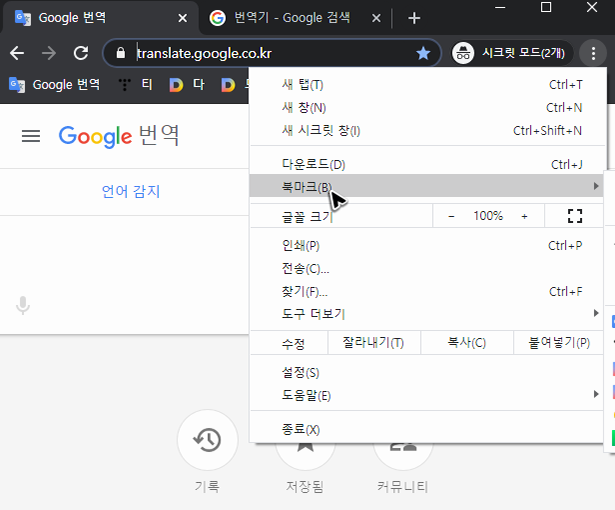Open 다운로드(D) from the menu
Image resolution: width=615 pixels, height=510 pixels.
[x=427, y=164]
